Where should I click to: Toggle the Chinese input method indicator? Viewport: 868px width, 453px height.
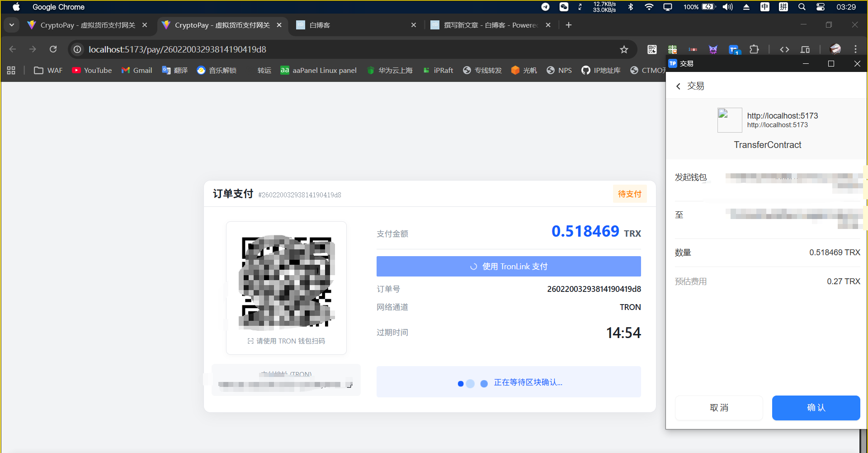pos(764,7)
